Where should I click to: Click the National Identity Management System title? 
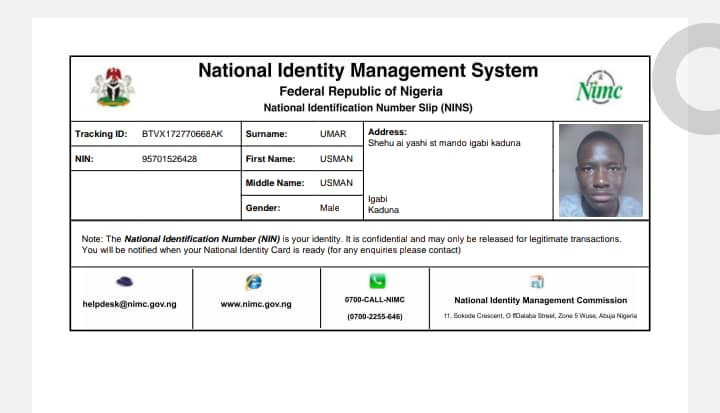click(368, 71)
